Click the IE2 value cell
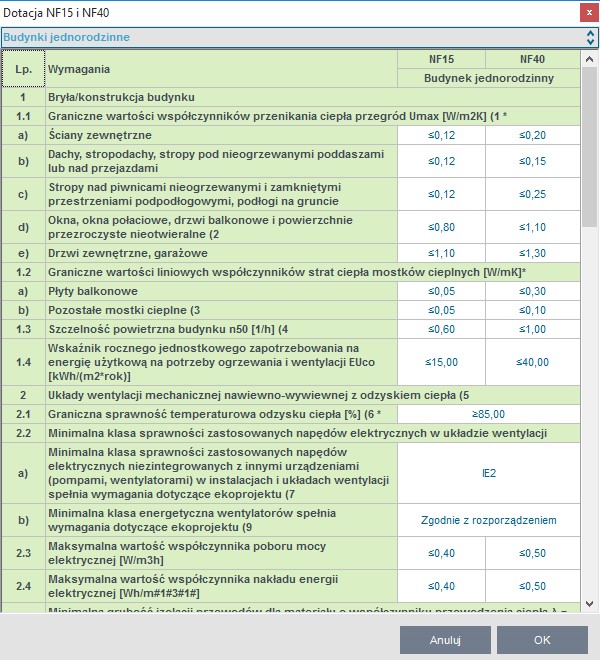 489,473
